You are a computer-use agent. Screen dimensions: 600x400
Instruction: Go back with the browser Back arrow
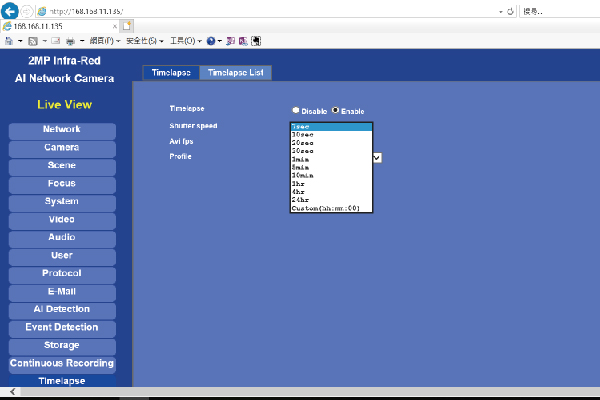click(10, 11)
